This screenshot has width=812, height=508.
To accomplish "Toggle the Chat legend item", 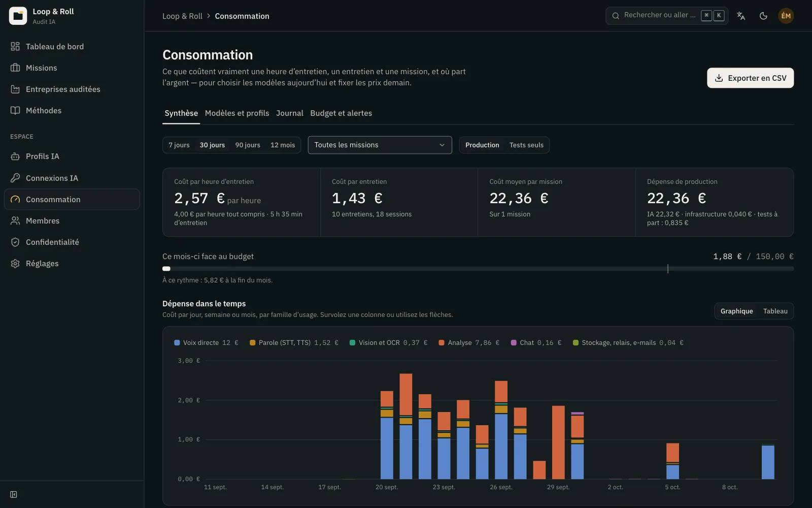I will [536, 342].
